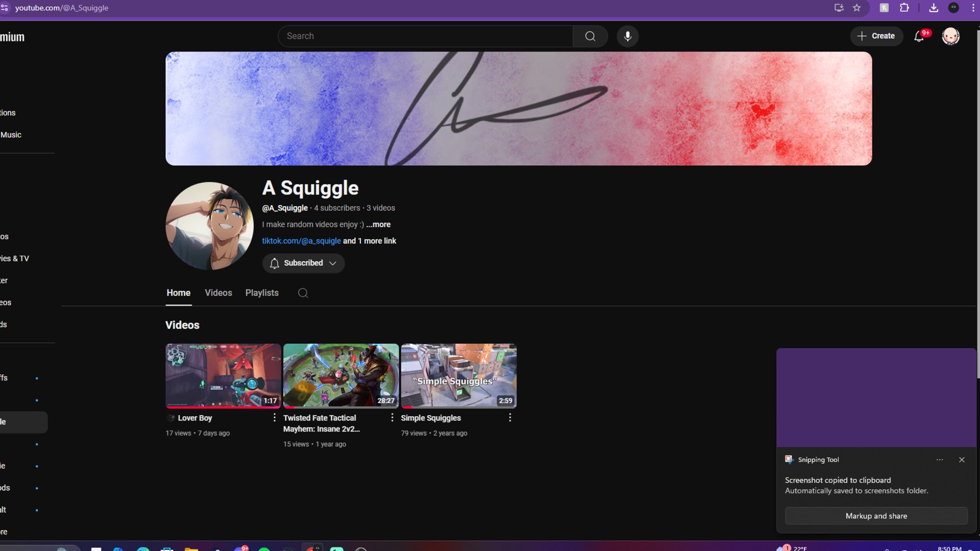Click the search magnifier button
The width and height of the screenshot is (980, 551).
pos(590,36)
